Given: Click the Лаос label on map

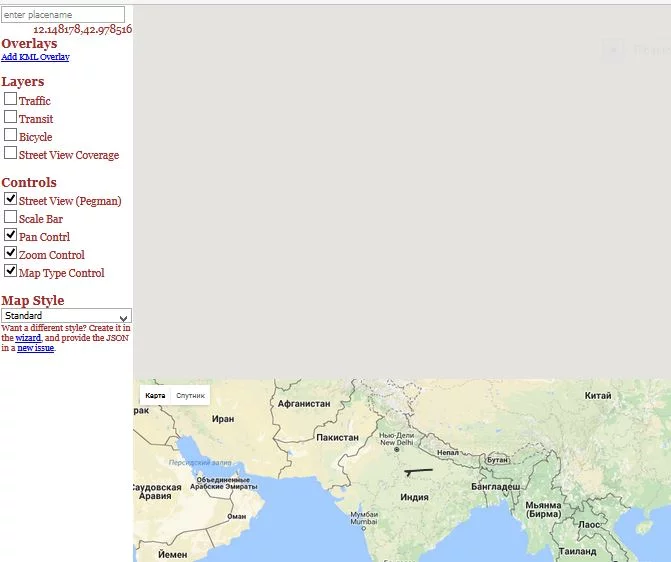Looking at the screenshot, I should [588, 524].
